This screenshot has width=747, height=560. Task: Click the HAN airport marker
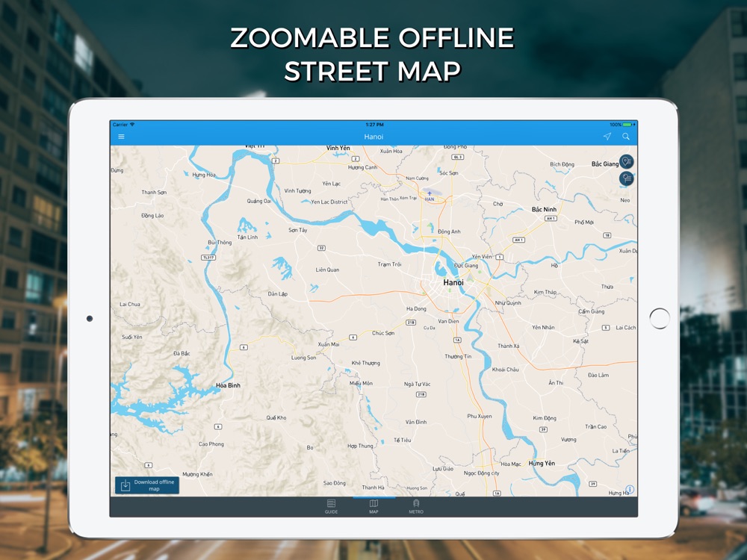430,196
